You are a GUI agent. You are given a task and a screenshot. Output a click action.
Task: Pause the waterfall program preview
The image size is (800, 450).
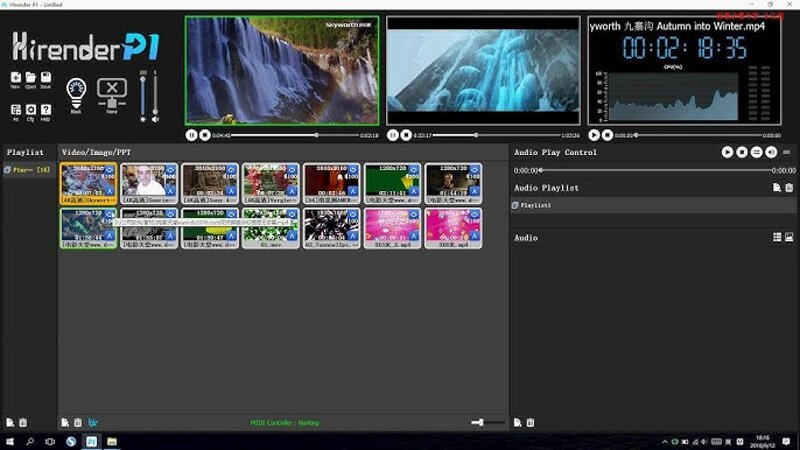click(191, 134)
